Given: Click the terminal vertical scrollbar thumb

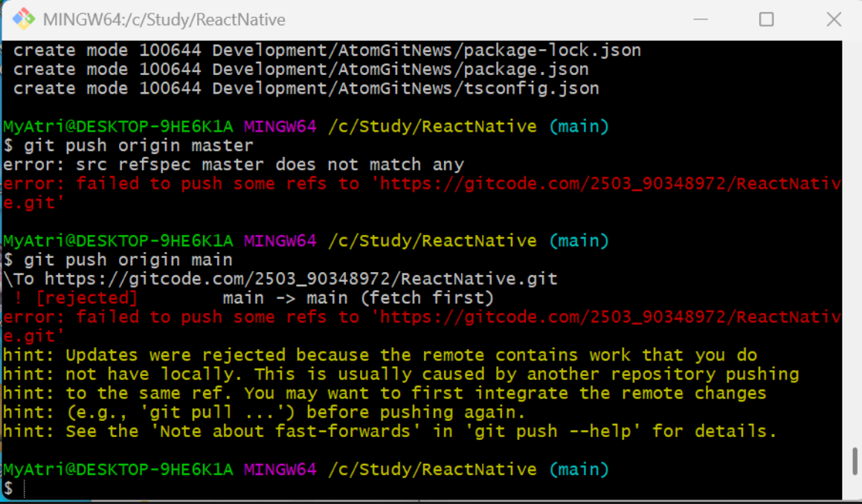Looking at the screenshot, I should (x=855, y=461).
